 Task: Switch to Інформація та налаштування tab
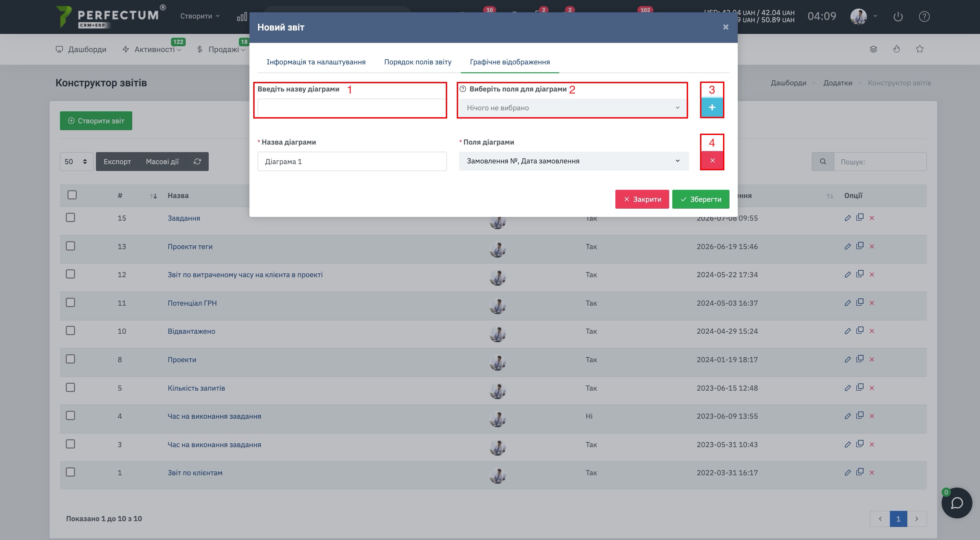click(316, 62)
